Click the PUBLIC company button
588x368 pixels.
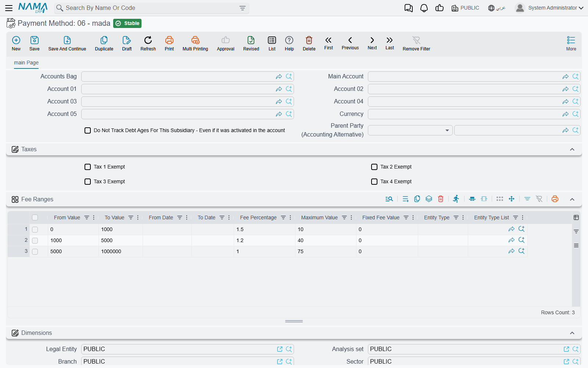coord(465,8)
